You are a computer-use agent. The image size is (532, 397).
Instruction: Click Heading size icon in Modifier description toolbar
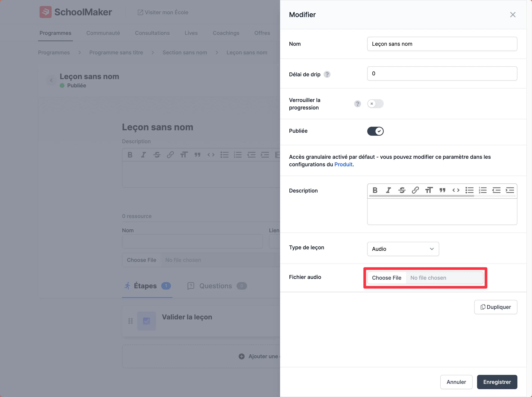point(429,190)
